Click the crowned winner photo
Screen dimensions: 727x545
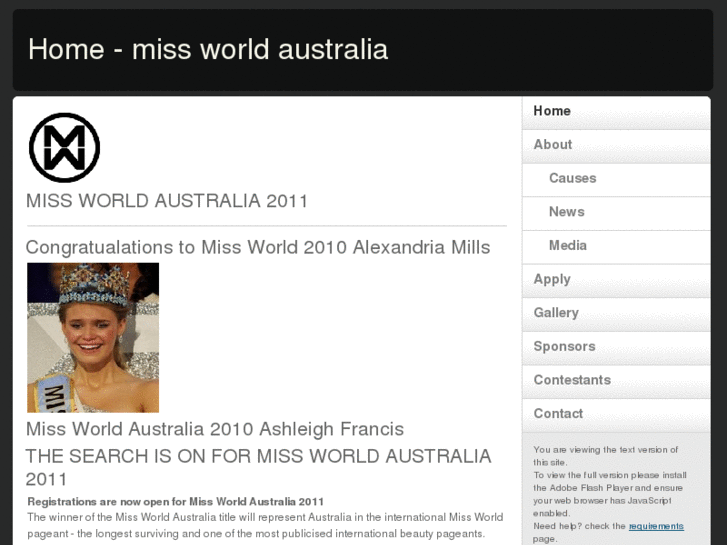(x=93, y=338)
